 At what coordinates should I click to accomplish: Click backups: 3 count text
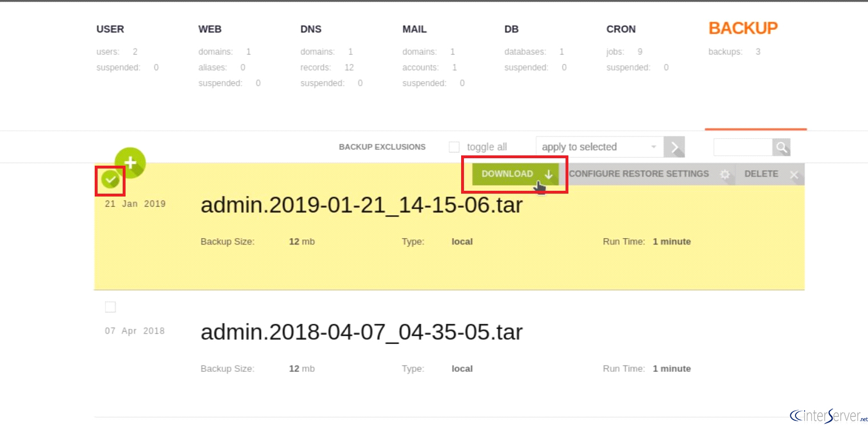(734, 52)
